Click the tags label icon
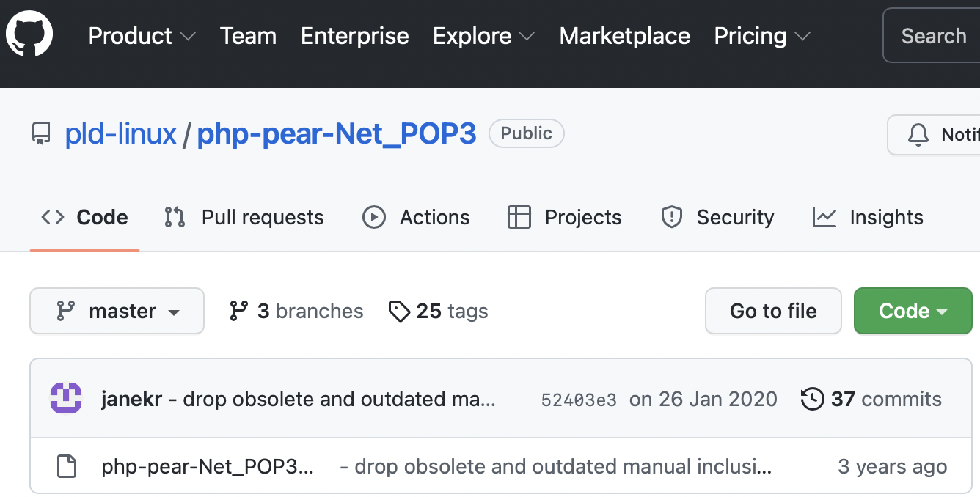This screenshot has width=980, height=497. click(398, 312)
